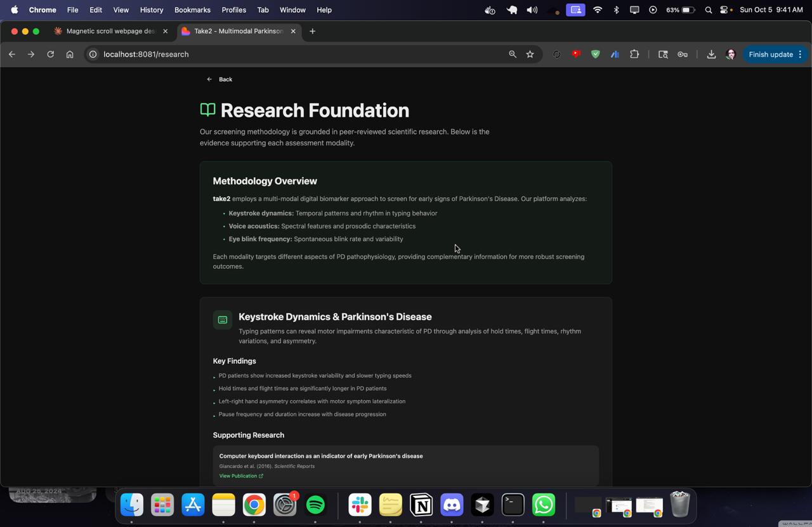Open the password key icon in toolbar
The image size is (812, 527).
pos(683,55)
